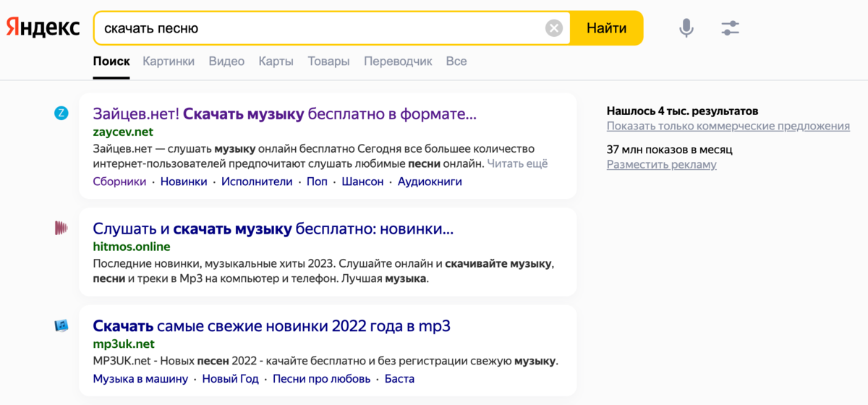
Task: Open the Шансон sitelink
Action: 362,182
